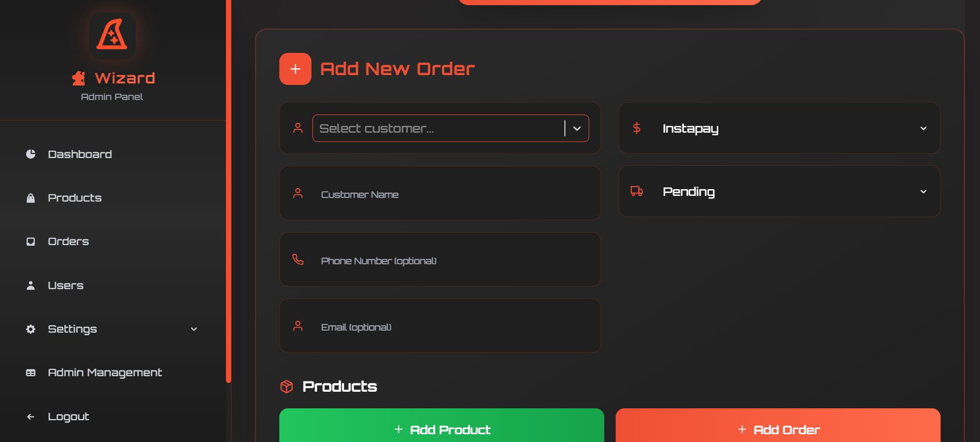Click the Admin Management table icon
Screen dimensions: 980x442
(31, 373)
